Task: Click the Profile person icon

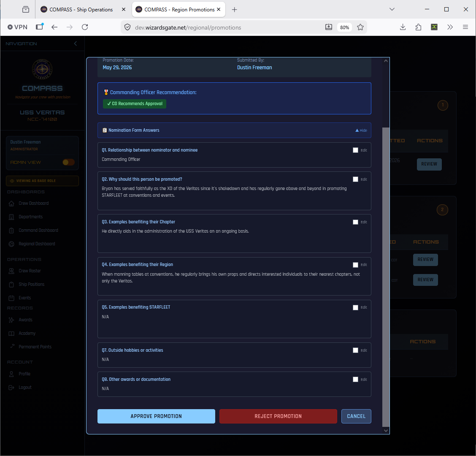Action: click(x=11, y=374)
